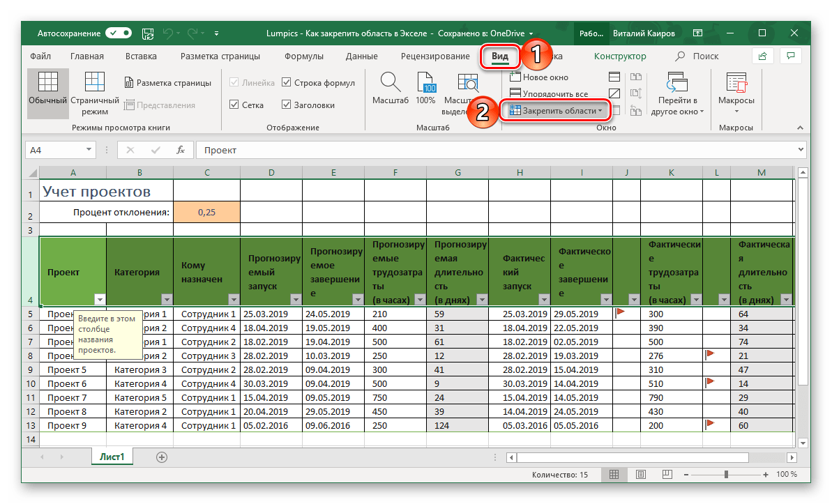
Task: Click the zoom slider in status bar
Action: pyautogui.click(x=725, y=474)
